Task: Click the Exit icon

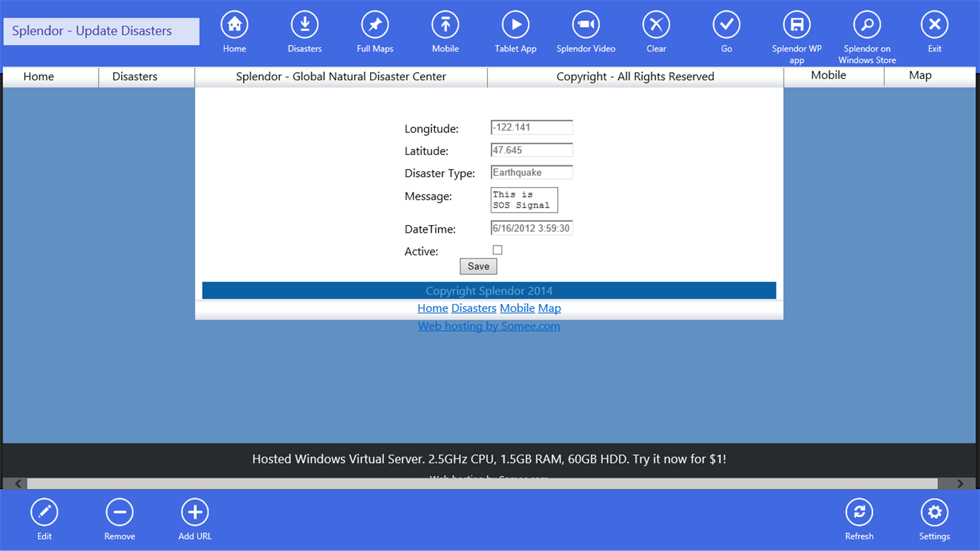Action: (934, 25)
